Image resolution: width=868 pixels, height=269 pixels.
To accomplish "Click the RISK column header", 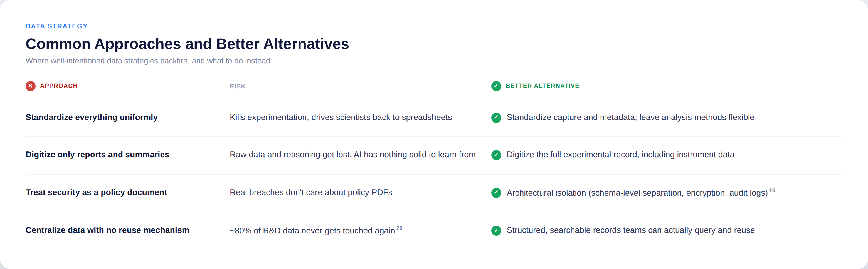I will click(238, 86).
